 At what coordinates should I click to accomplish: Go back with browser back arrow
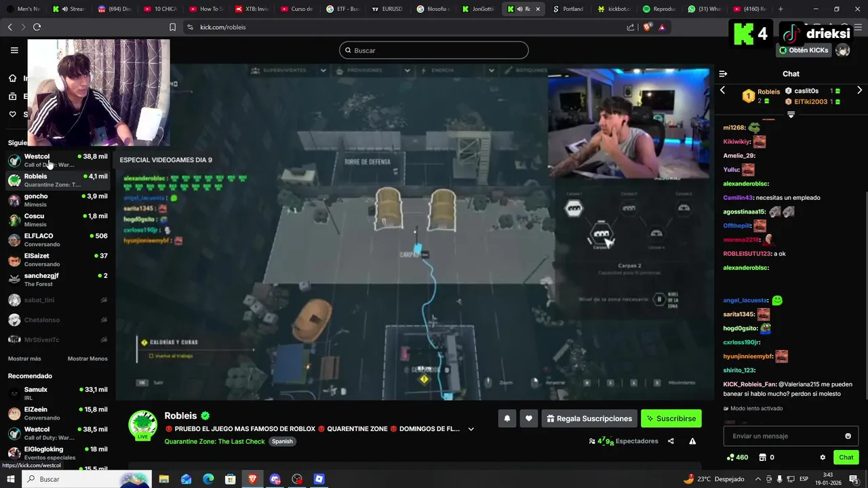click(10, 27)
